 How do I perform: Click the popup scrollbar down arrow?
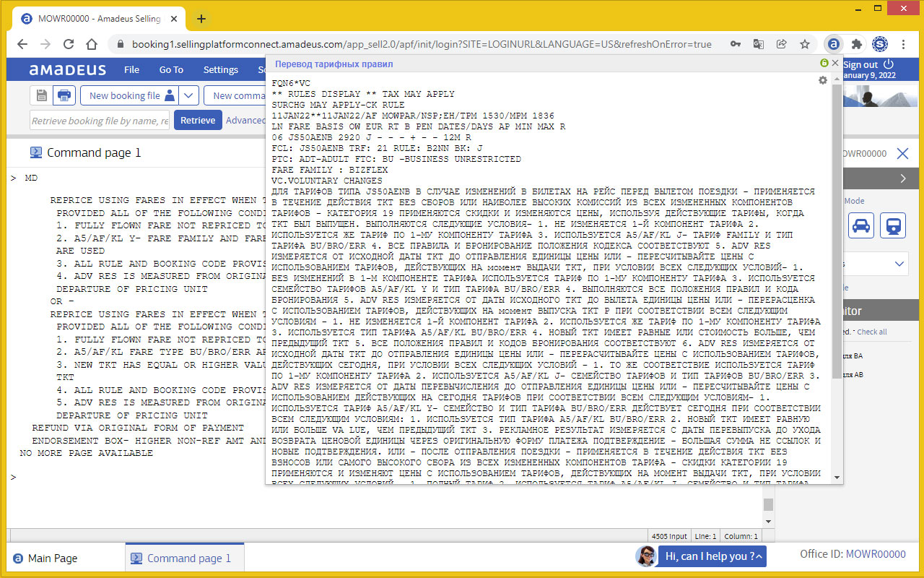(836, 478)
